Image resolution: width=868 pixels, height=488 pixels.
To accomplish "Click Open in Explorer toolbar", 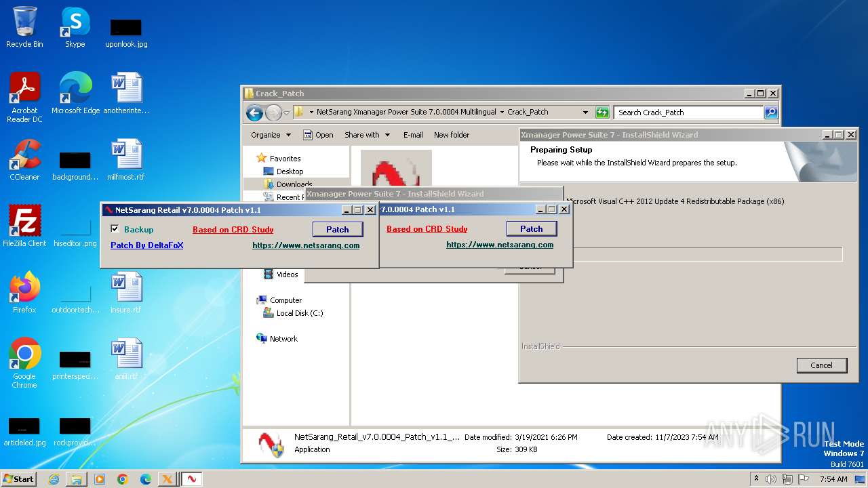I will point(318,135).
